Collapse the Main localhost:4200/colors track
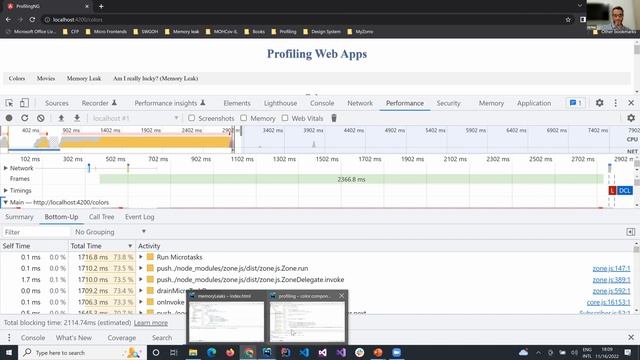Viewport: 640px width, 360px height. point(6,202)
